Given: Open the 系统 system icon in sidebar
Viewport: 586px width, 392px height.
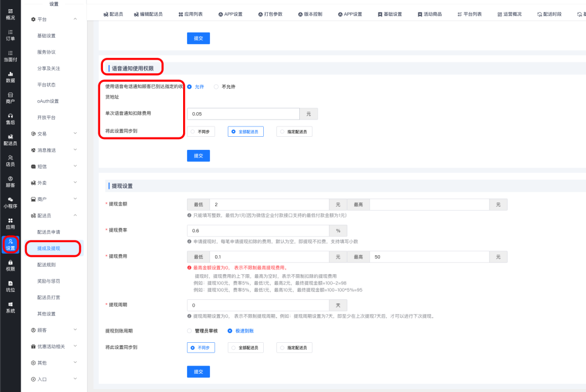Looking at the screenshot, I should [10, 307].
